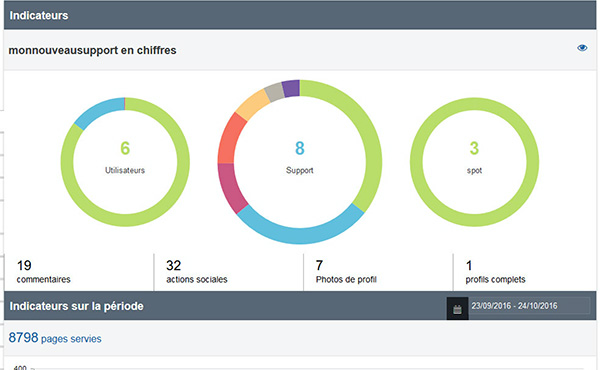Select the 7 Photos de profil stat
600x370 pixels.
tap(346, 272)
